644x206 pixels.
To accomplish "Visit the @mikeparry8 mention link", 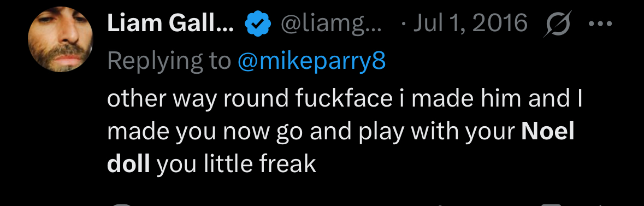I will pyautogui.click(x=312, y=61).
